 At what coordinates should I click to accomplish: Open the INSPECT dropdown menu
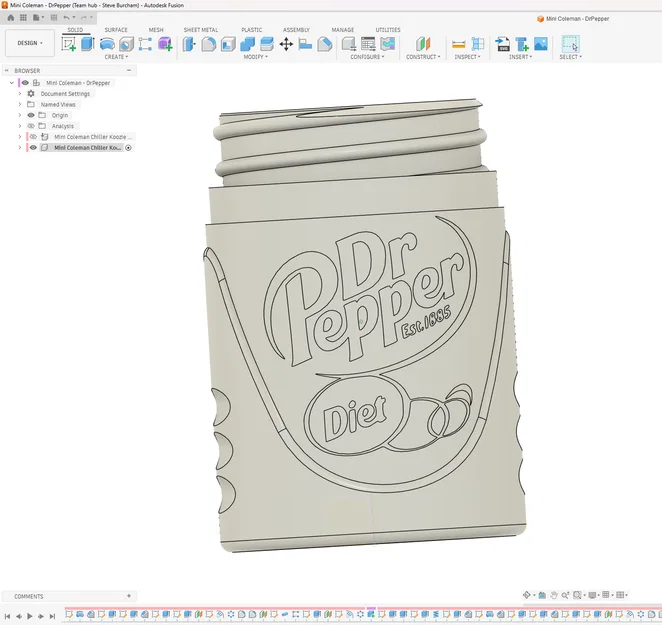(x=467, y=57)
